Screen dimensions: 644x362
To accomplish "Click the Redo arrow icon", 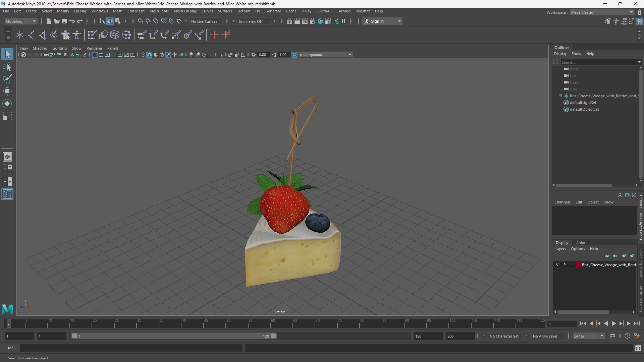I will point(80,21).
